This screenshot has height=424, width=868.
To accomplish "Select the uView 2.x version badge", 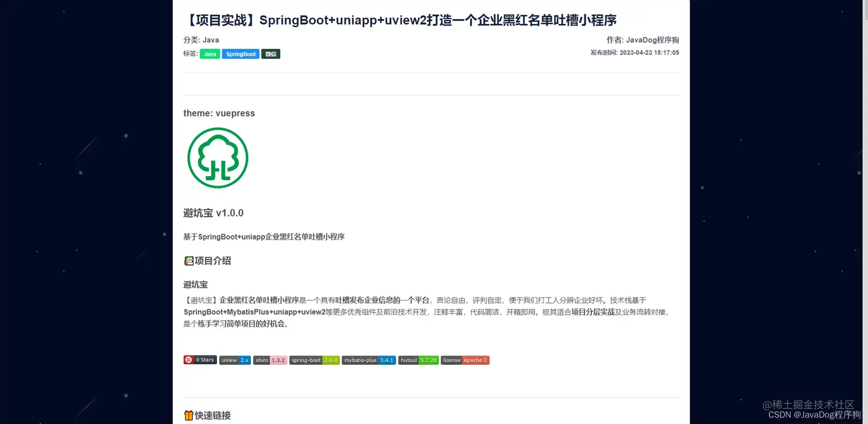I will click(235, 360).
